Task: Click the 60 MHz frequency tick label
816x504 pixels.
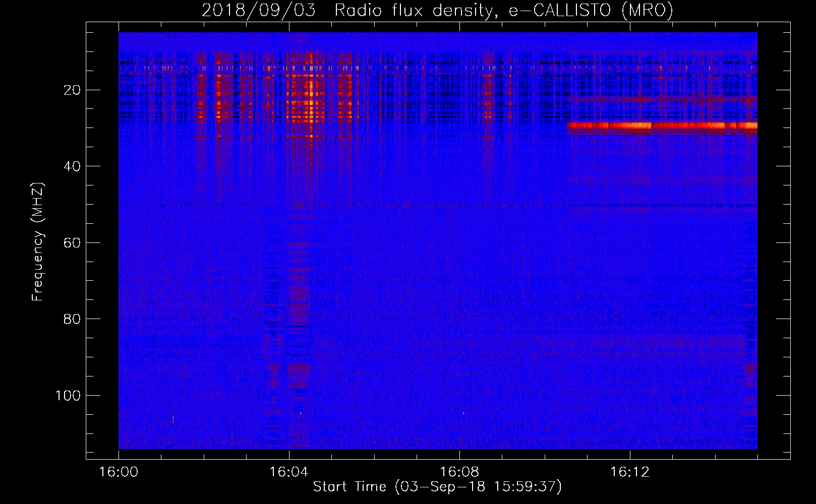Action: pyautogui.click(x=73, y=242)
